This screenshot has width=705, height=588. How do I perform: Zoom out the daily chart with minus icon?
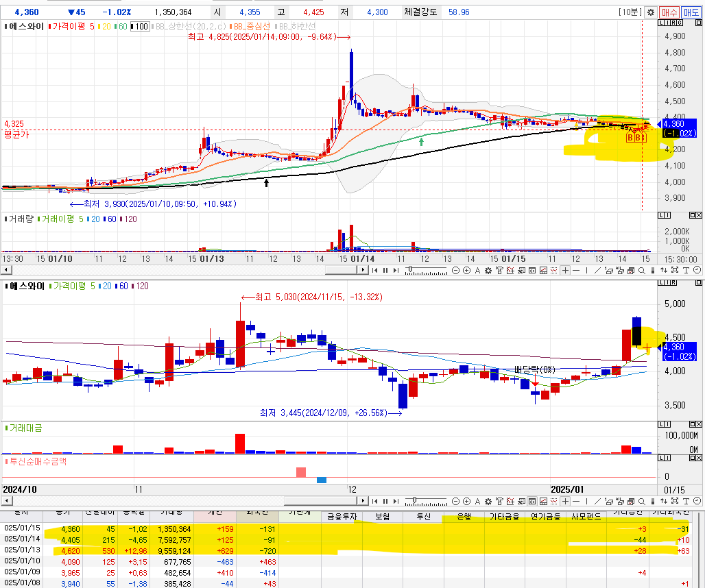(455, 501)
